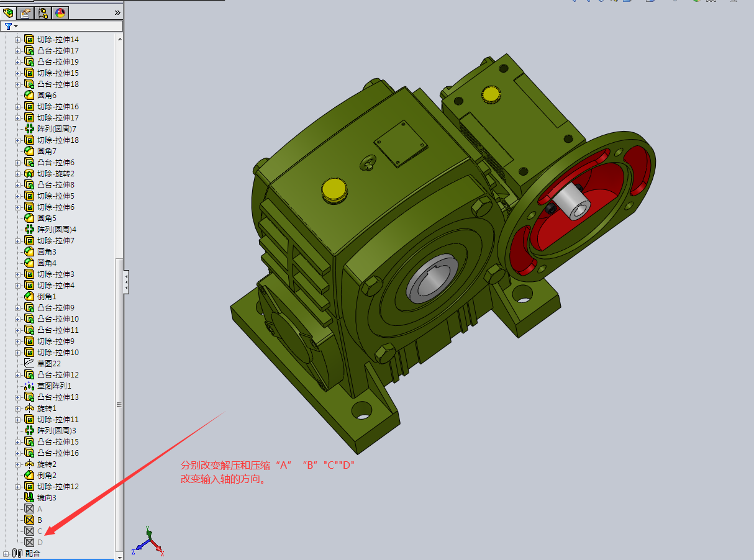Open the feature tree filter dropdown
This screenshot has height=560, width=754.
click(11, 26)
